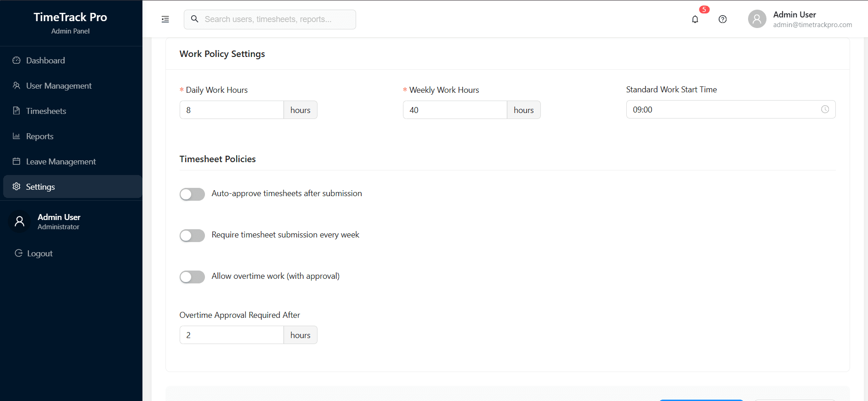Enable auto-approve timesheets after submission
This screenshot has height=401, width=868.
(x=192, y=194)
